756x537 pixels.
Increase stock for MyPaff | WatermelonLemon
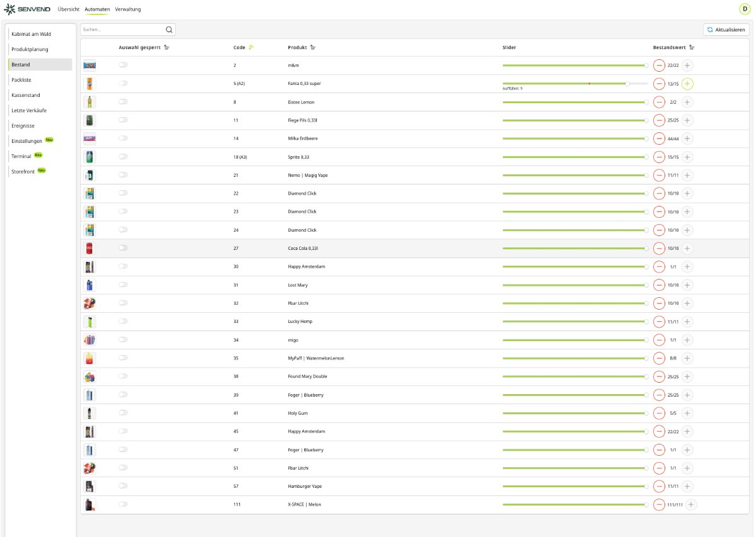click(687, 358)
